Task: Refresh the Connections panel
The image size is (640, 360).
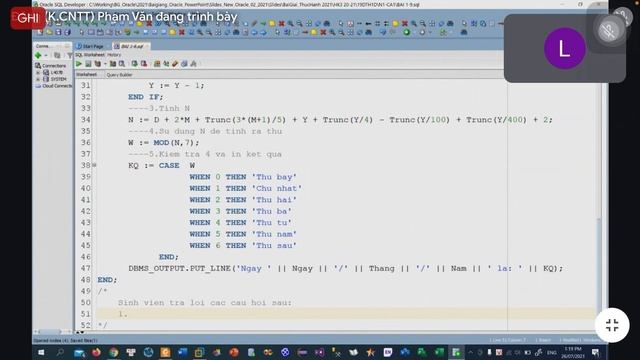Action: click(57, 56)
